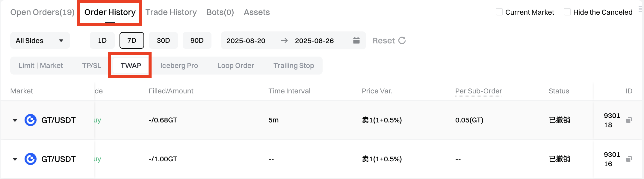The width and height of the screenshot is (644, 179).
Task: Click the Per Sub-Order column header
Action: click(x=478, y=91)
